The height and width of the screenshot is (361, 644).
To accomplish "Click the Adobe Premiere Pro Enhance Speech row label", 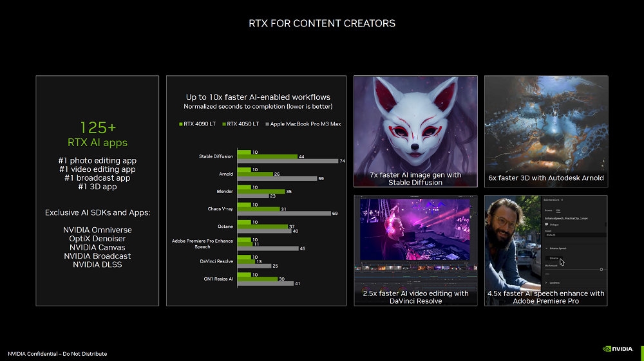I will (202, 244).
